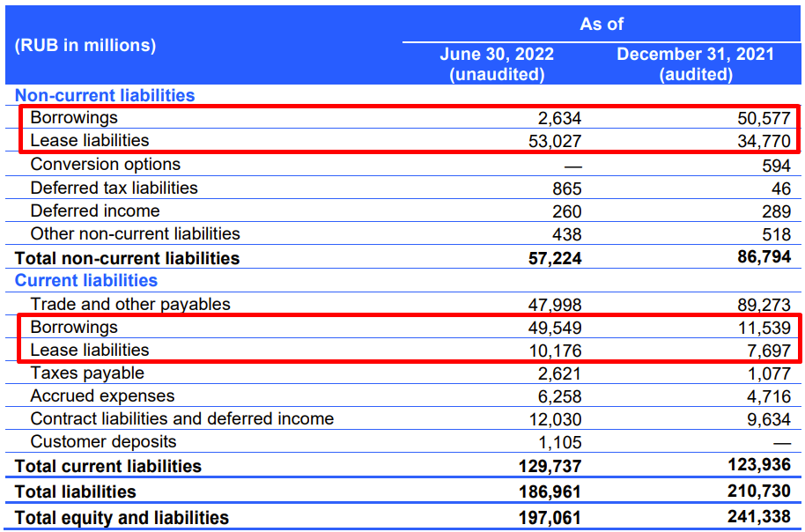Select the 'Deferred tax liabilities' row label

tap(114, 188)
